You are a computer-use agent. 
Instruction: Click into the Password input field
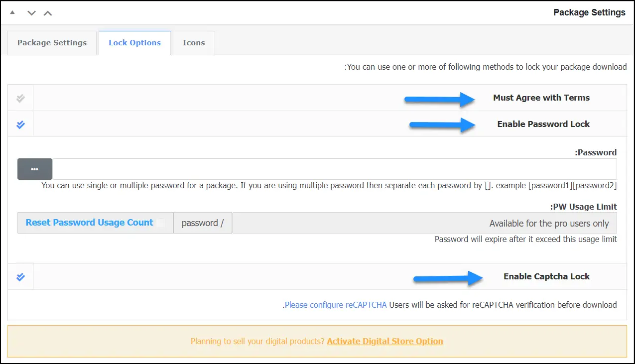[x=334, y=169]
